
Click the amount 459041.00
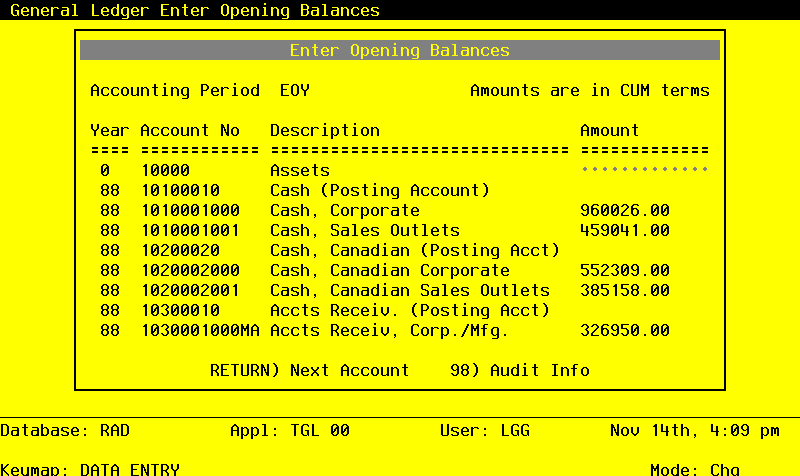pyautogui.click(x=624, y=230)
